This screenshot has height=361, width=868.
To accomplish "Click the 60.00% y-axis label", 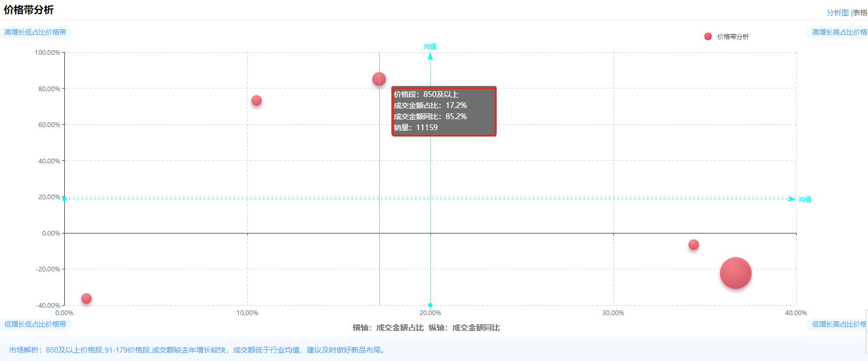I will (x=49, y=124).
